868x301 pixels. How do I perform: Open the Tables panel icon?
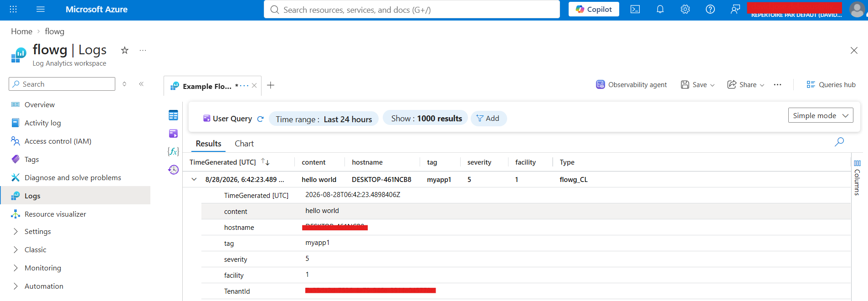click(x=173, y=115)
